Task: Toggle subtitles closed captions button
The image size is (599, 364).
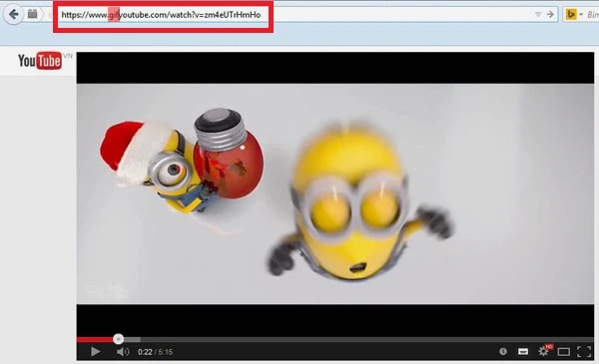Action: click(523, 351)
